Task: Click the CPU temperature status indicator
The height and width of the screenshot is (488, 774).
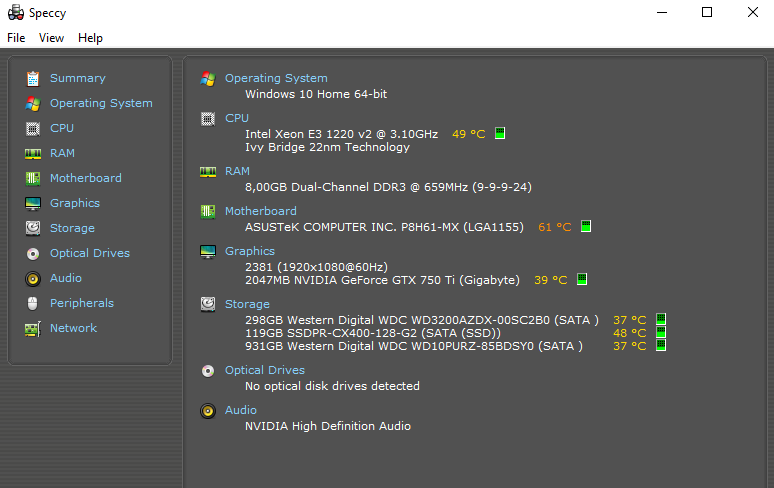Action: [500, 133]
